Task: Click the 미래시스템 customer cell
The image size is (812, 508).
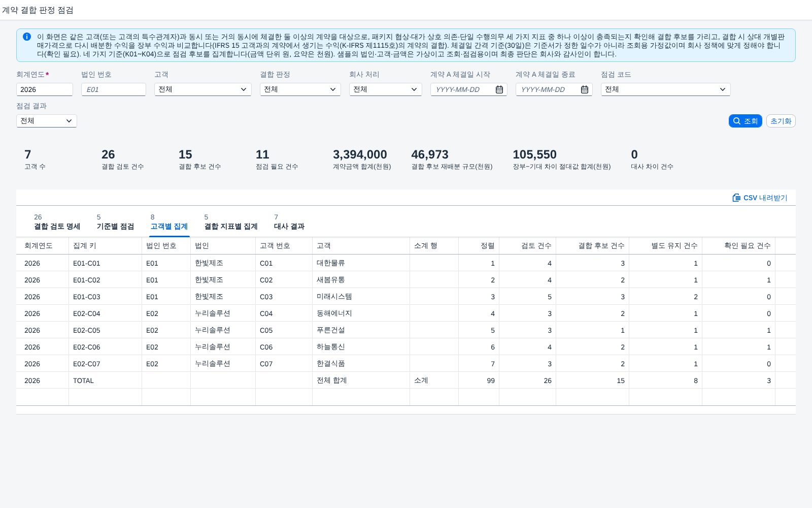Action: pyautogui.click(x=361, y=297)
